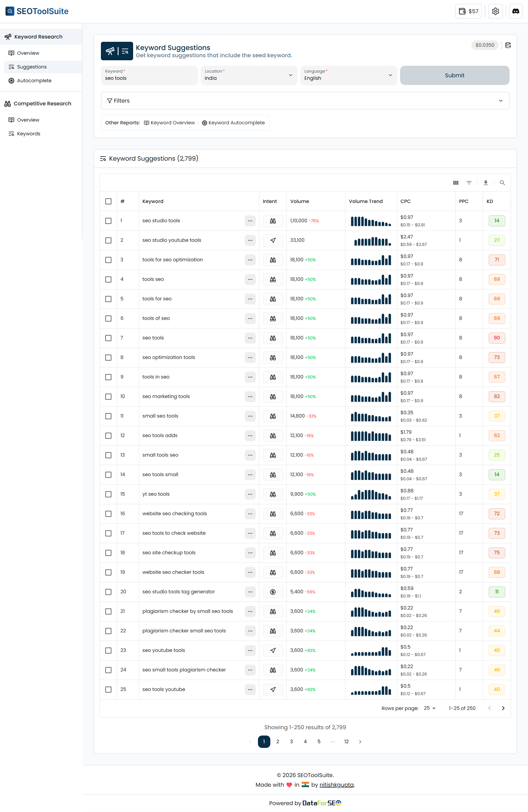The image size is (528, 812).
Task: Open Keyword Autocomplete report link
Action: 233,123
